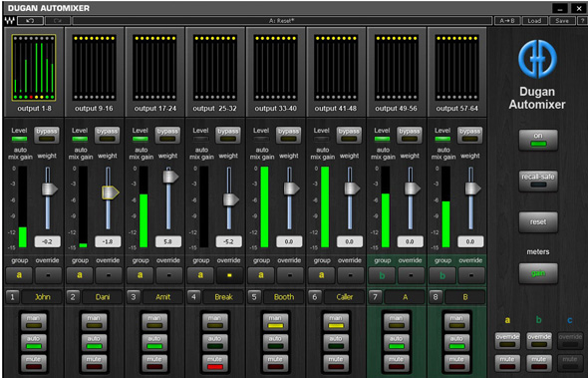Mute group a in the right panel

click(x=507, y=363)
